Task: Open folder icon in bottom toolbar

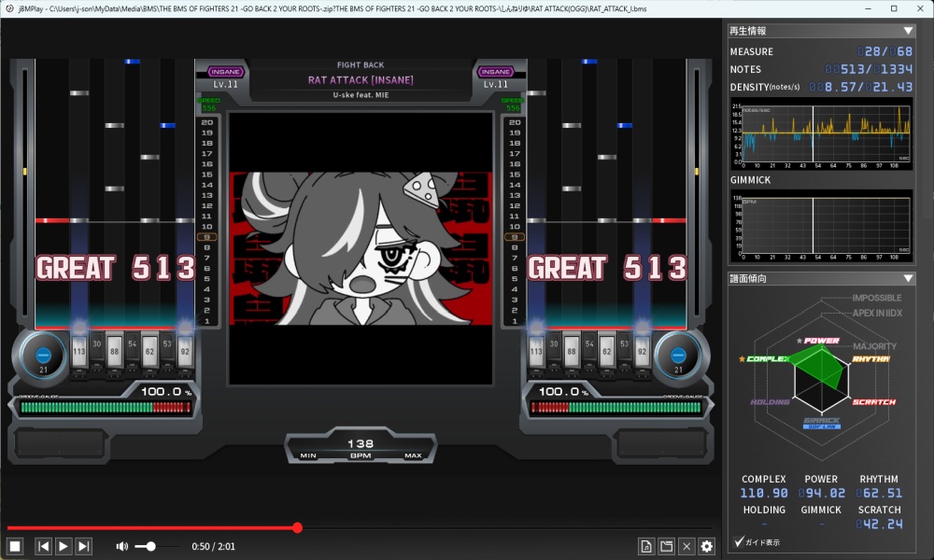Action: point(667,546)
